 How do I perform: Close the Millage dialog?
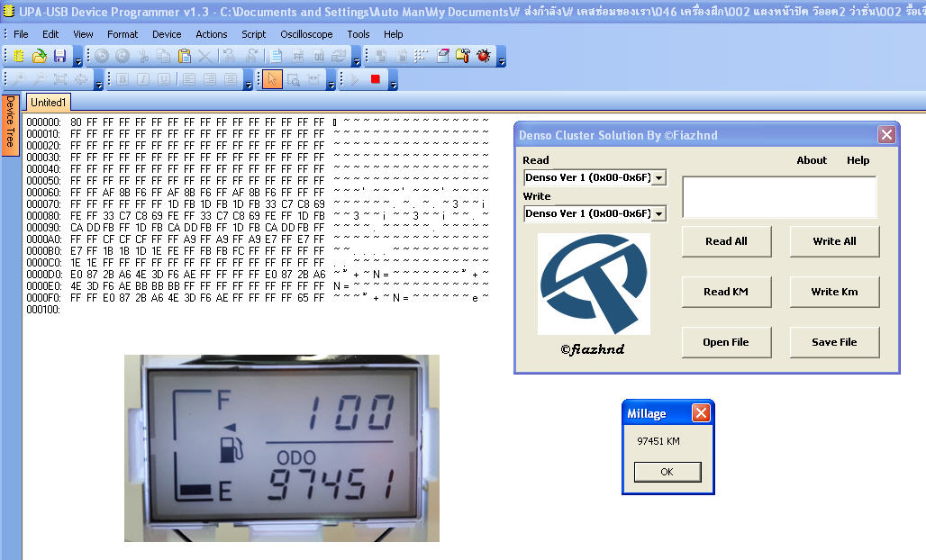(701, 413)
